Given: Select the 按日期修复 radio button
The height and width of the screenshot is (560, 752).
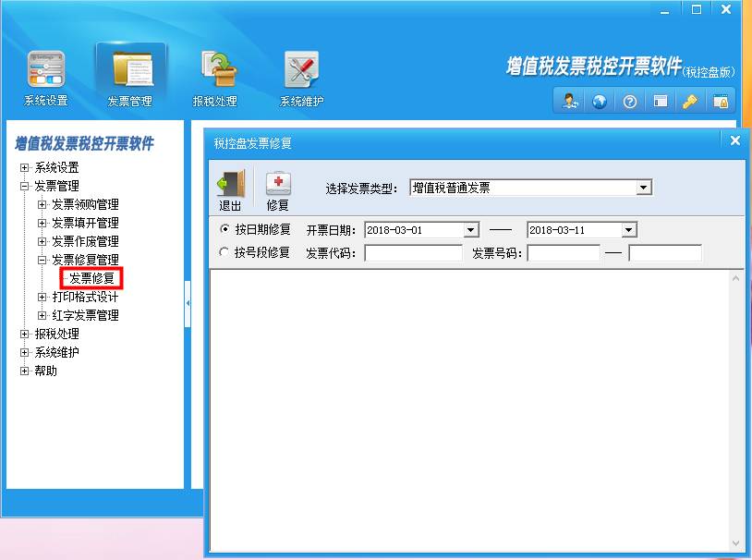Looking at the screenshot, I should click(224, 229).
